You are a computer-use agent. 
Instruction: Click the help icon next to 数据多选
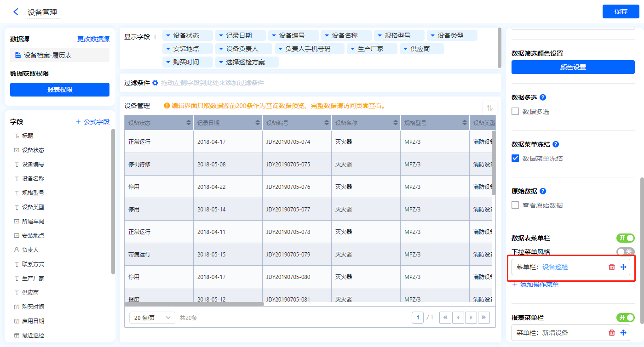[x=543, y=97]
